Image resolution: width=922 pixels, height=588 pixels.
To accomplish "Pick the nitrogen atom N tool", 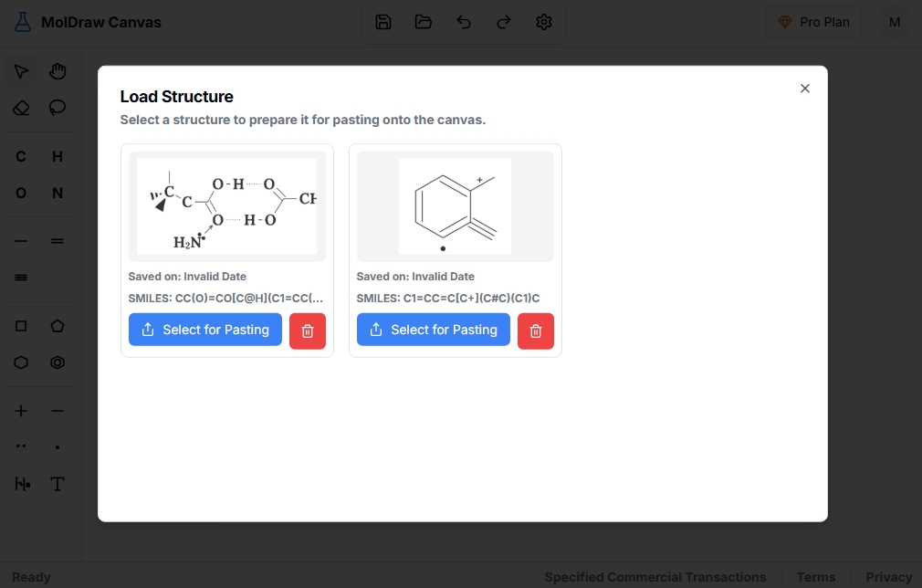I will tap(58, 193).
